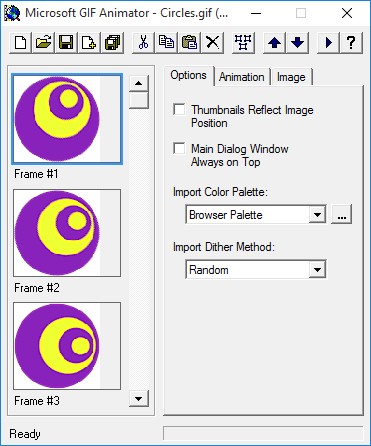This screenshot has height=446, width=371.
Task: Click the Insert frame toolbar icon
Action: (89, 43)
